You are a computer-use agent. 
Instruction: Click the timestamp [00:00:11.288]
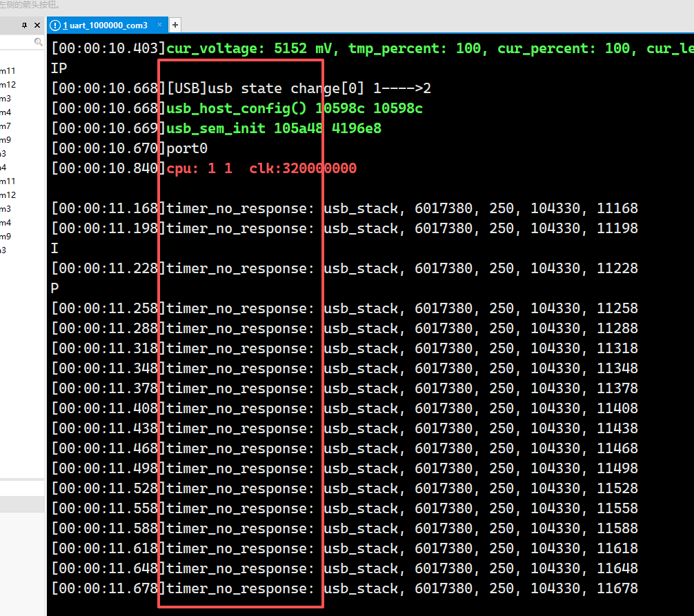pos(108,328)
